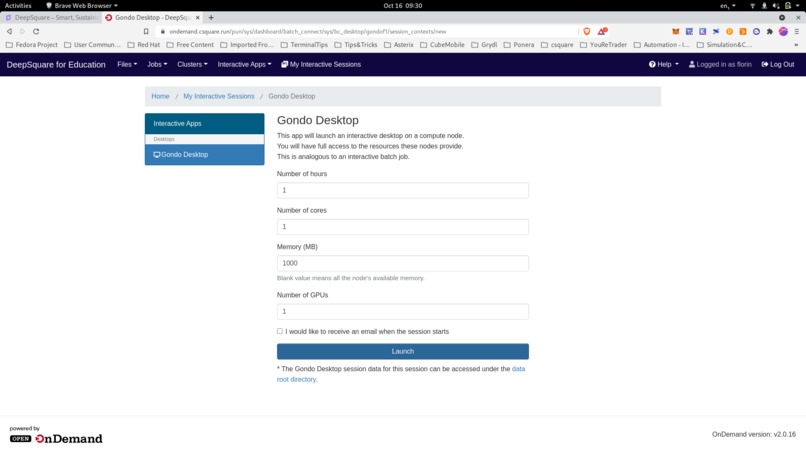Open GNOME Activities overview
806x453 pixels.
(18, 6)
